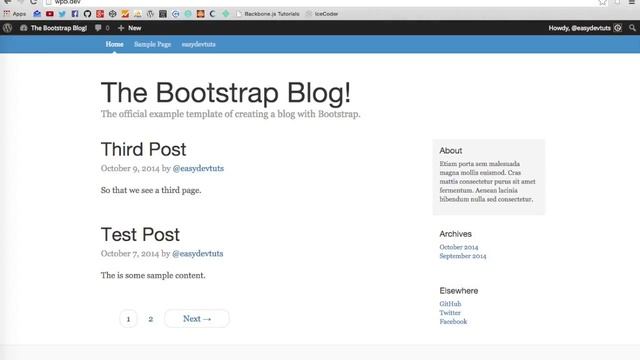This screenshot has height=360, width=640.
Task: Click the Elsewhere sidebar heading
Action: click(x=459, y=291)
